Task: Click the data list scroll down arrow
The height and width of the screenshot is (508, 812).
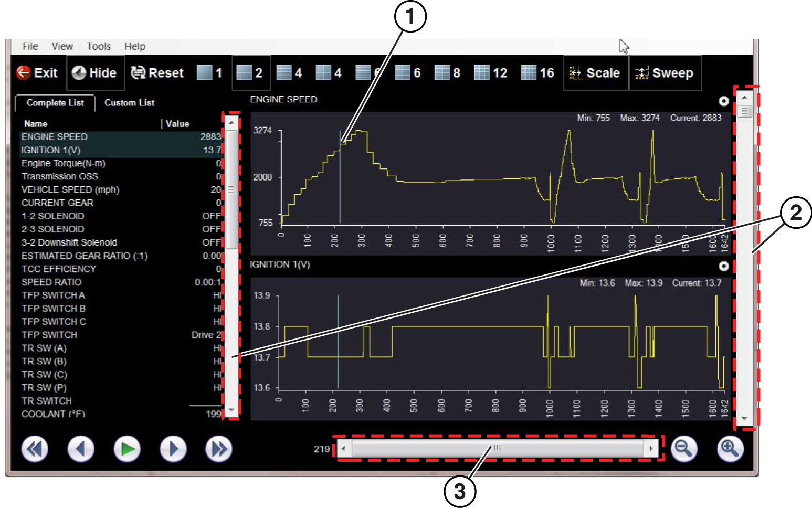Action: [231, 410]
